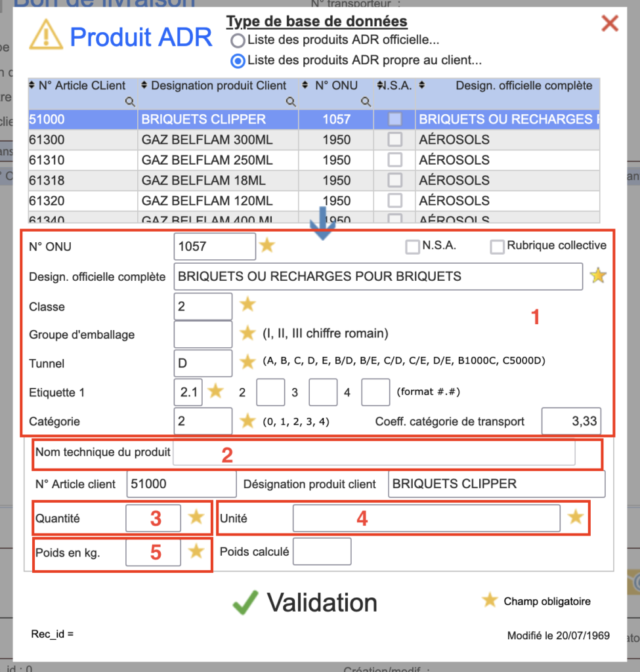Screen dimensions: 640x672
Task: Click the blue down arrow below the table
Action: [323, 222]
